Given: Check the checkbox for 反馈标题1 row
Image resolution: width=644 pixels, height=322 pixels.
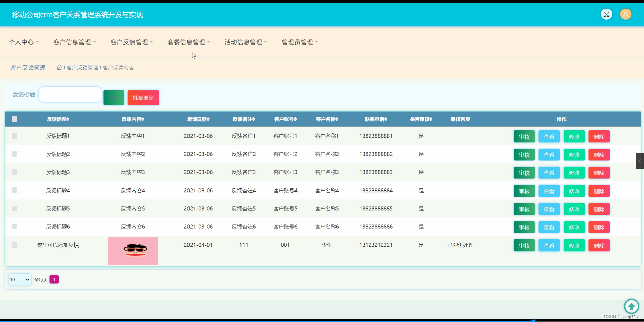Looking at the screenshot, I should click(14, 136).
